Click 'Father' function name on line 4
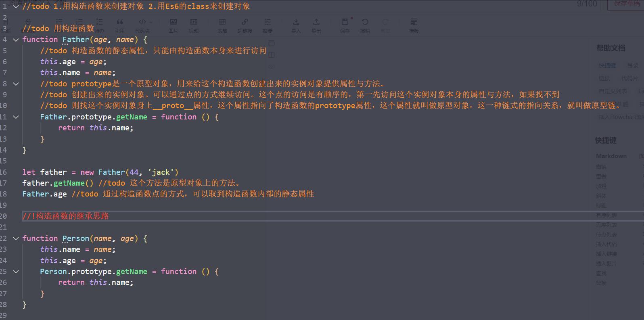Viewport: 644px width, 320px height. 76,40
